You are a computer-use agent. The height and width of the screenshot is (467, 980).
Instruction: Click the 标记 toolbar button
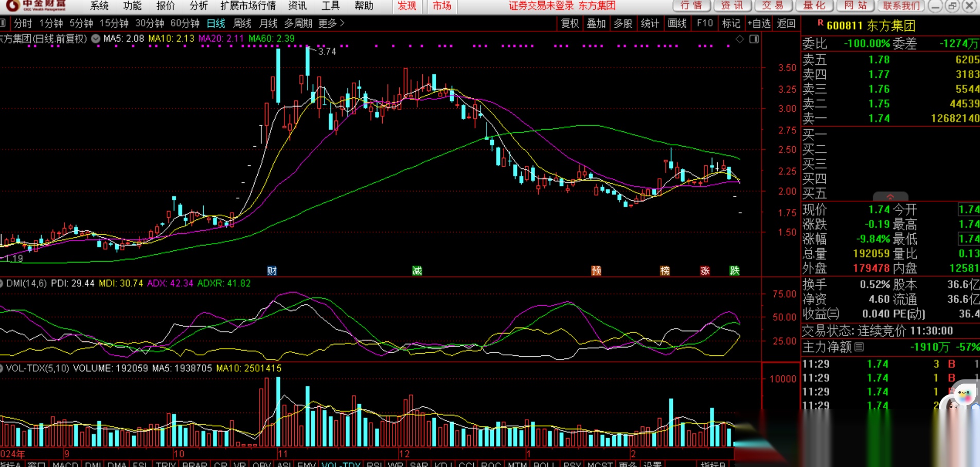[x=731, y=23]
